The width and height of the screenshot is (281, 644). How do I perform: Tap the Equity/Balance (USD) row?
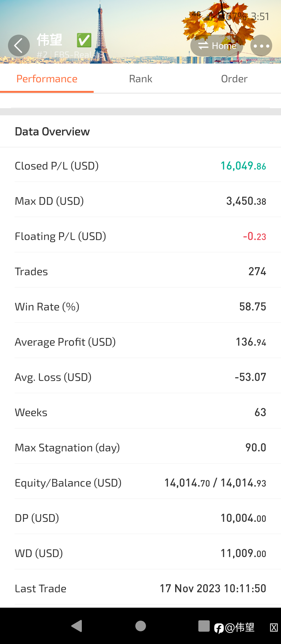point(140,483)
